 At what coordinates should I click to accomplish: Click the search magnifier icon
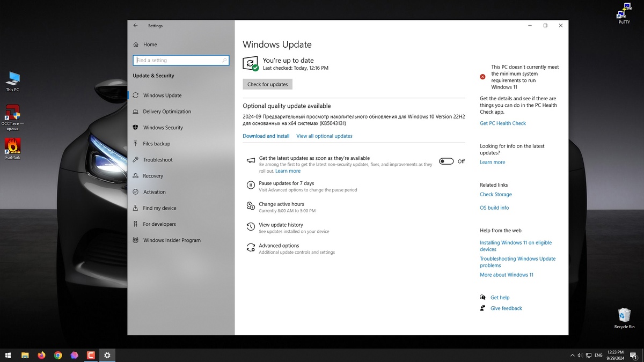224,61
